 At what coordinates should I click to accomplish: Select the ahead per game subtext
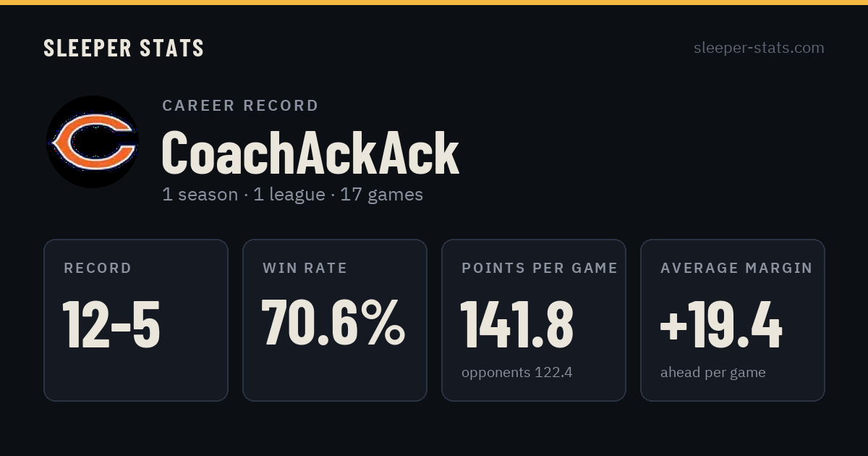click(x=712, y=373)
